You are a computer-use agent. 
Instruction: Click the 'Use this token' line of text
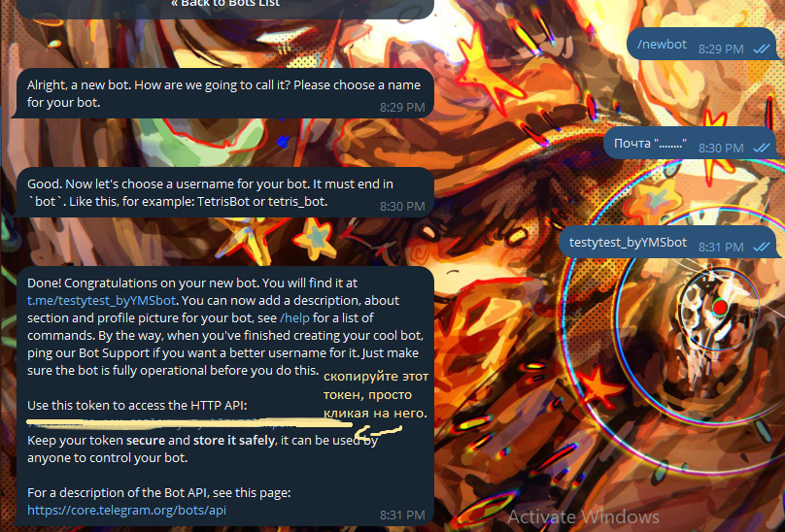click(x=137, y=406)
